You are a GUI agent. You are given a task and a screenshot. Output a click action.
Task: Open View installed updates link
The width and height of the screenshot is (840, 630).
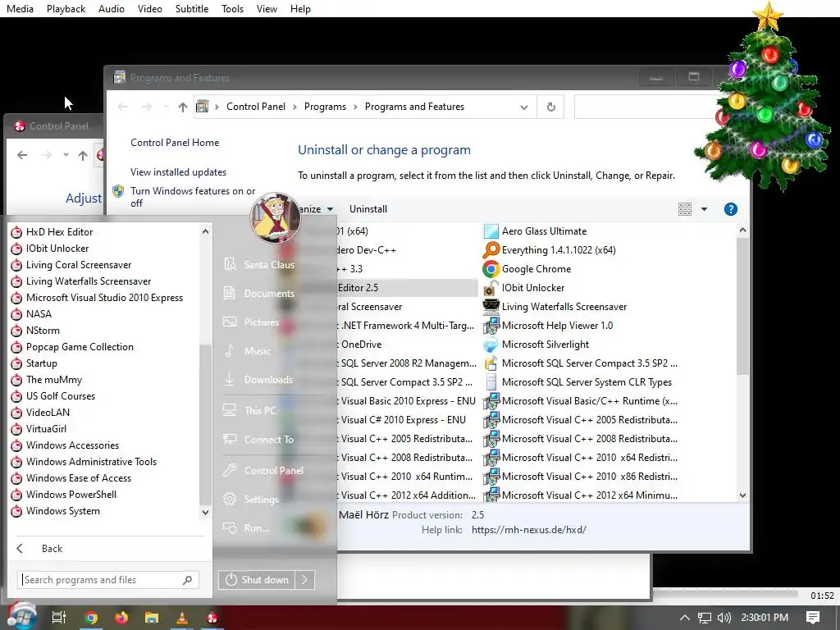click(x=178, y=172)
